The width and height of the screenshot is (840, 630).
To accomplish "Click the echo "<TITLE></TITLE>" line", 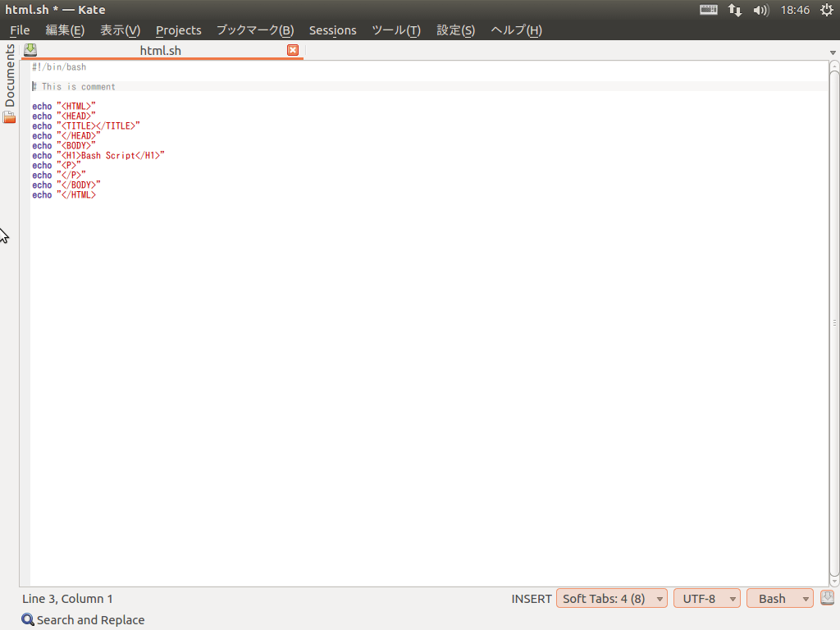I will pyautogui.click(x=85, y=126).
